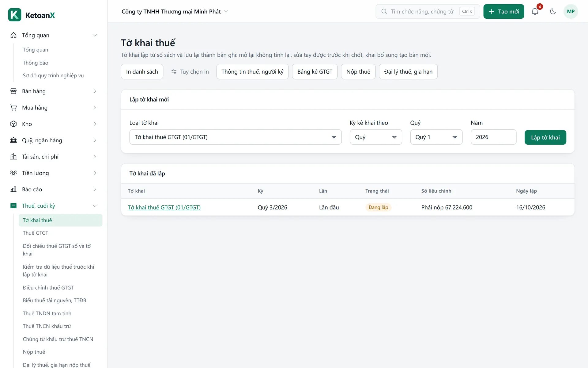Focus the search box Tìm chức năng
The height and width of the screenshot is (368, 588).
coord(428,12)
